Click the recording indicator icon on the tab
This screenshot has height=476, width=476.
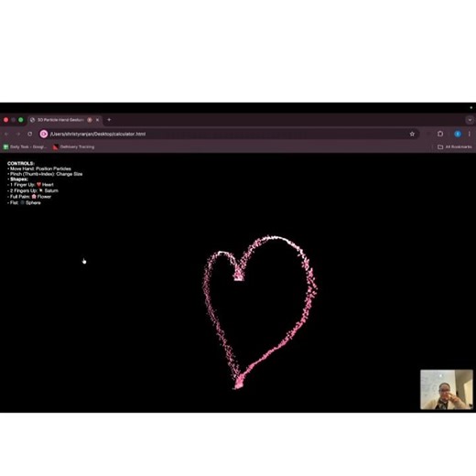90,120
